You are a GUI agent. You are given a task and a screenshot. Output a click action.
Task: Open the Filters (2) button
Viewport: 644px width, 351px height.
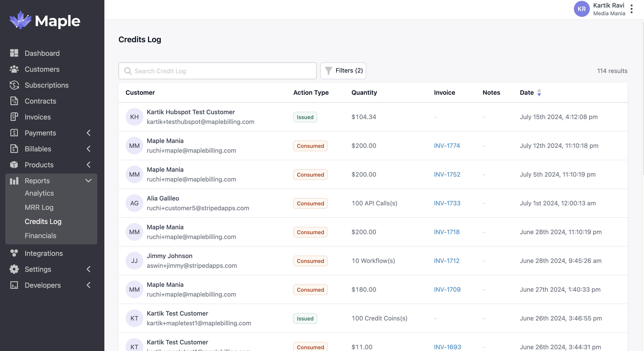(343, 71)
